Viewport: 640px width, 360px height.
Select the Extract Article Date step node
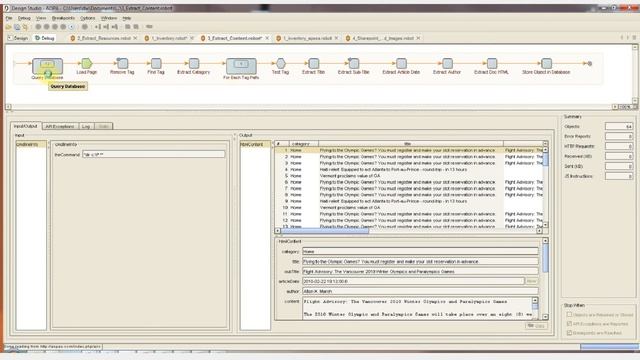[x=401, y=63]
